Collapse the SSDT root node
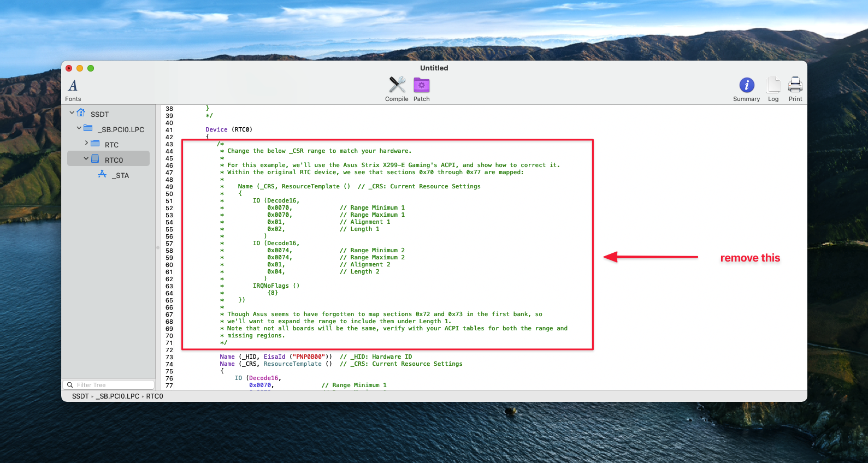This screenshot has width=868, height=463. coord(72,113)
